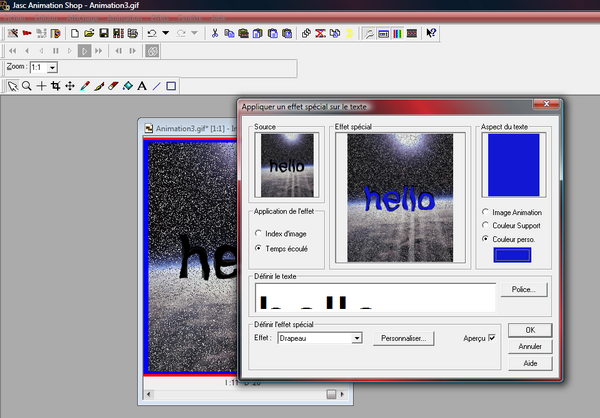Toggle the pressed view-animation playback button
Image resolution: width=600 pixels, height=418 pixels.
coord(84,51)
